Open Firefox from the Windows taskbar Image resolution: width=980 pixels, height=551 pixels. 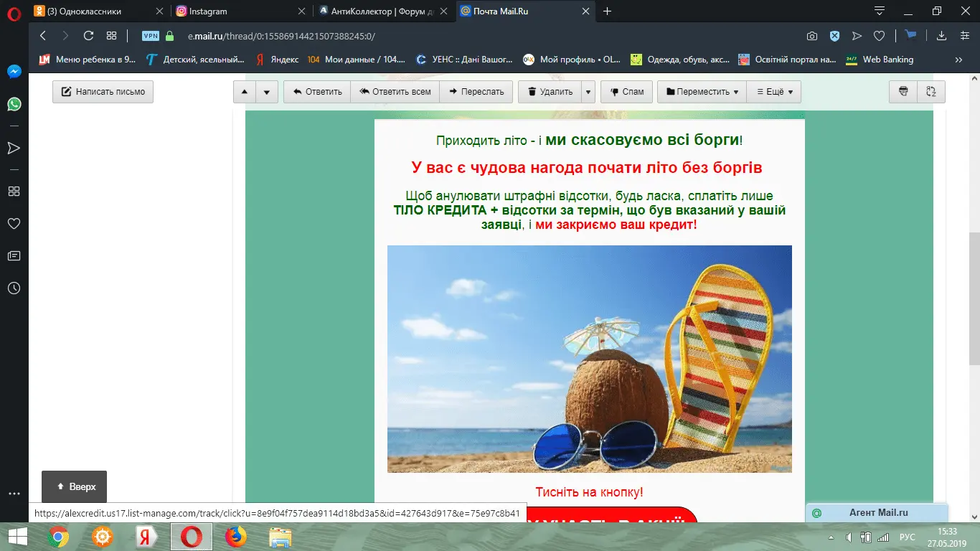point(235,537)
